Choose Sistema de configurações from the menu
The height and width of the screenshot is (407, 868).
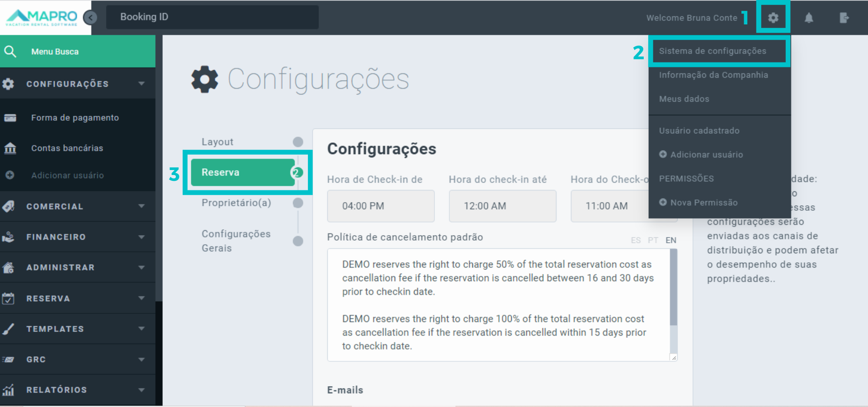pos(712,51)
